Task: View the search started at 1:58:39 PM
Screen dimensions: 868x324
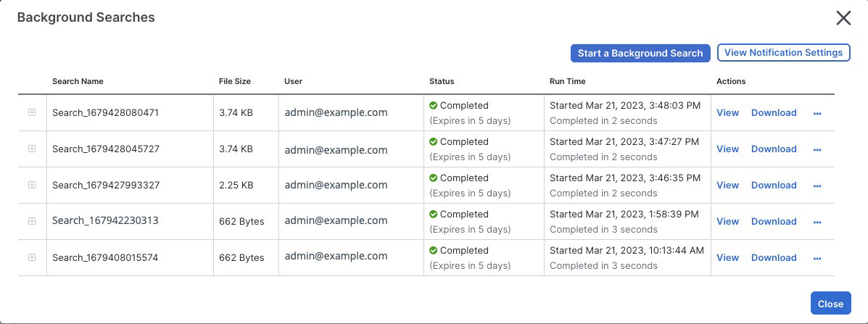Action: [x=727, y=221]
